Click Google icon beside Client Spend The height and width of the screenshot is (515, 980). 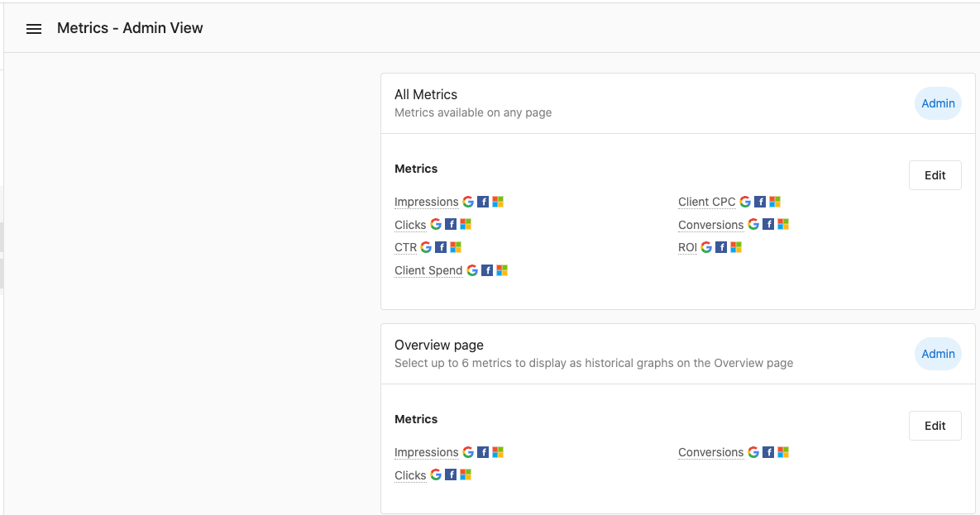pos(472,270)
